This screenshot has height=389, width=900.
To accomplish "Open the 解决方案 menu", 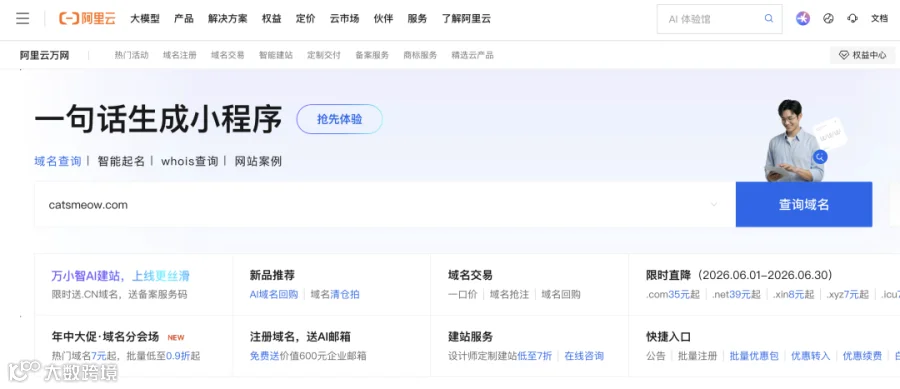I will point(228,19).
